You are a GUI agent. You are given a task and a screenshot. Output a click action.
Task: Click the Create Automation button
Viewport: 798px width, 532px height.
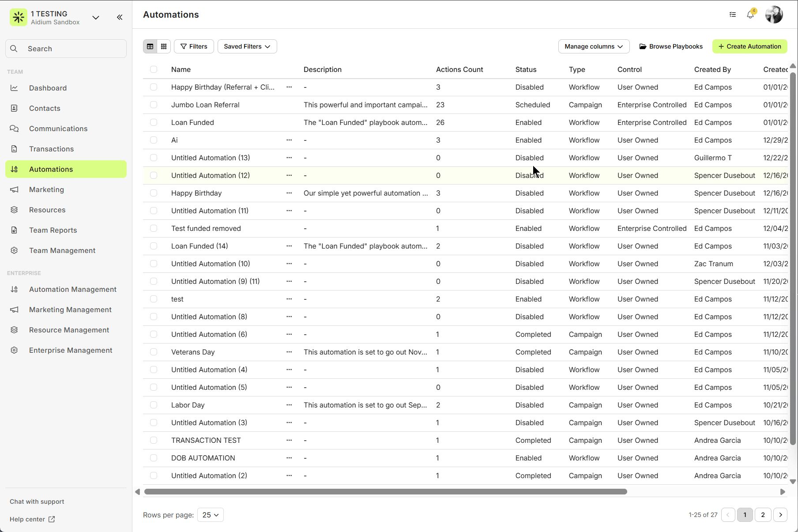(x=749, y=46)
